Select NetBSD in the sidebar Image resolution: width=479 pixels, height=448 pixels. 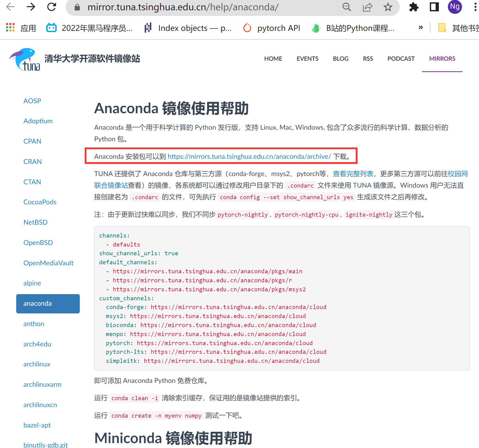35,222
